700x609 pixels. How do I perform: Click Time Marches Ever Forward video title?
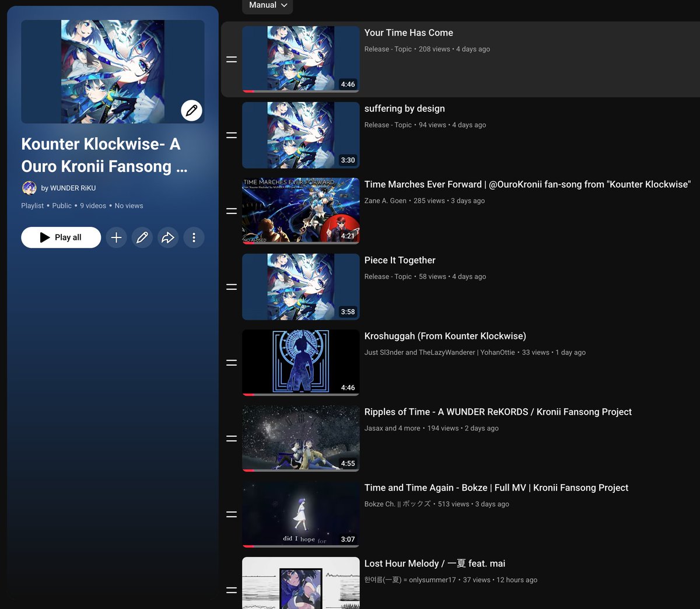[527, 184]
